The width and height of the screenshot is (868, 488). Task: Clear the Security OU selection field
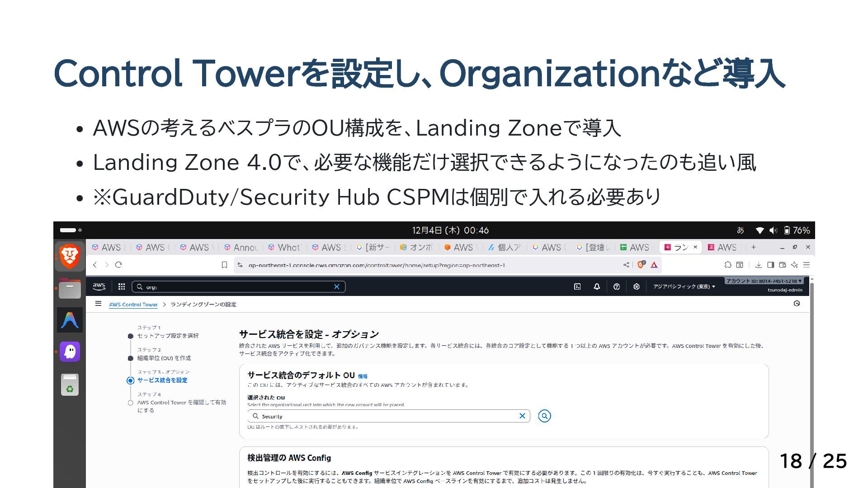click(522, 416)
